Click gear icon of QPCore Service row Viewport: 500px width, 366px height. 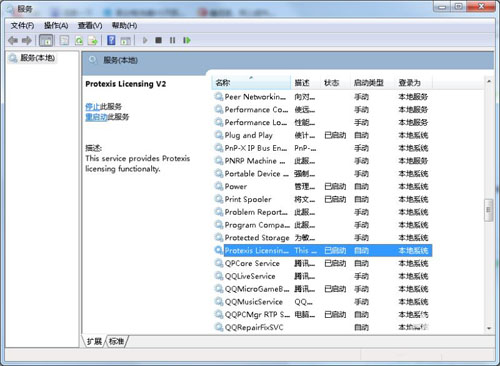[219, 263]
